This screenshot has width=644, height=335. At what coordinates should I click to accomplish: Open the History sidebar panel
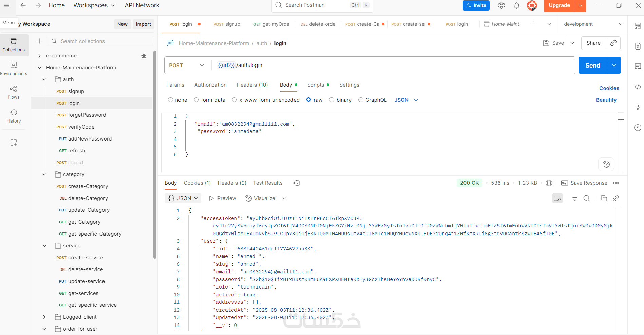[x=14, y=116]
